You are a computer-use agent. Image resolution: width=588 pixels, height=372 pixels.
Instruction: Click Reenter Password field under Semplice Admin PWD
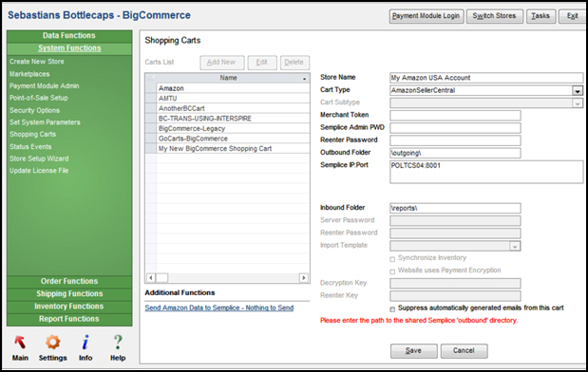455,140
